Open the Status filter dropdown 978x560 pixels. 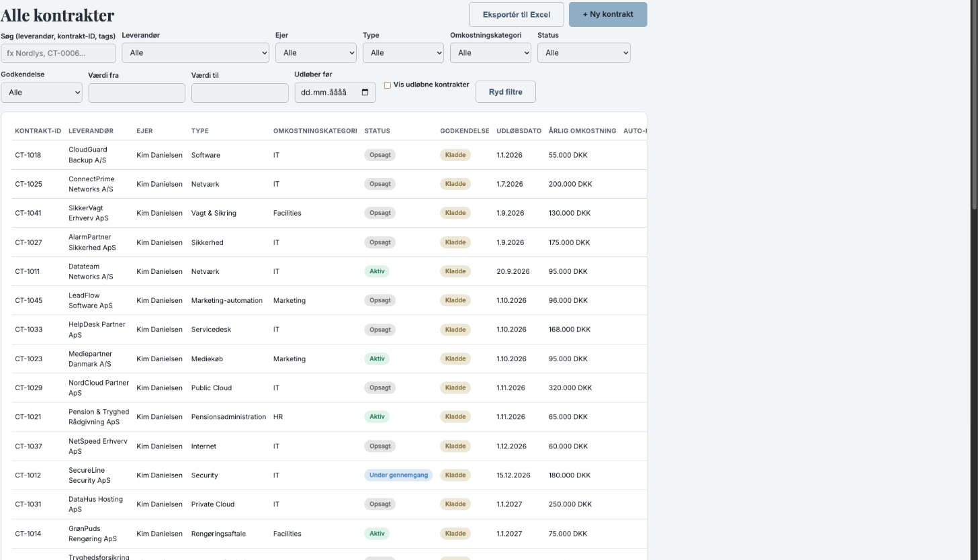pyautogui.click(x=584, y=53)
